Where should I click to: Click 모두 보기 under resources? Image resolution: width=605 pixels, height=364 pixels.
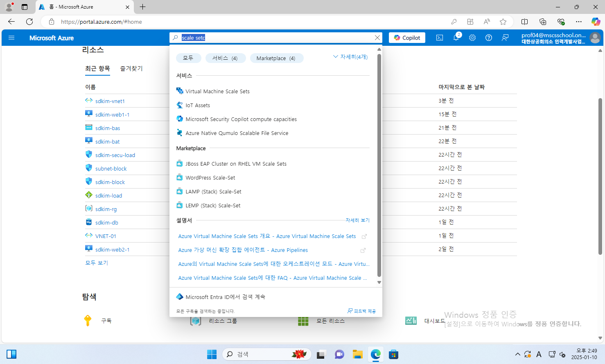(x=97, y=263)
